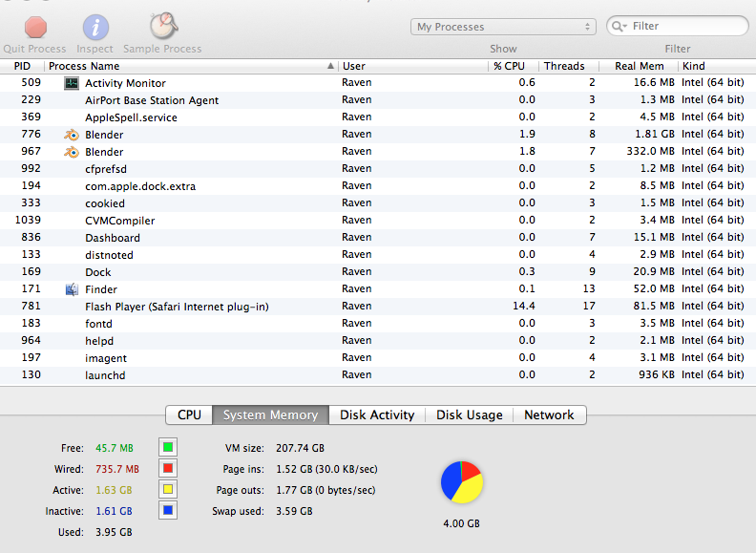Image resolution: width=756 pixels, height=553 pixels.
Task: Select the Finder process name
Action: tap(101, 289)
